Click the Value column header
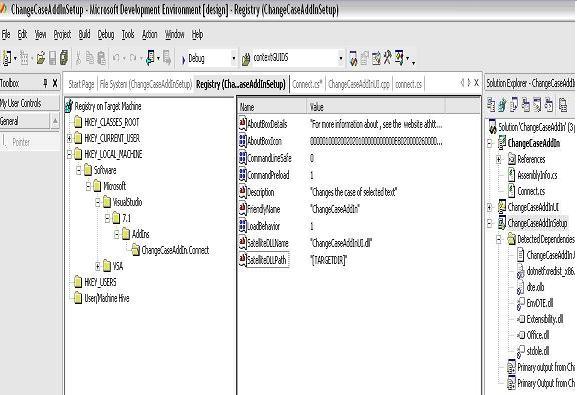This screenshot has height=395, width=577. click(376, 107)
